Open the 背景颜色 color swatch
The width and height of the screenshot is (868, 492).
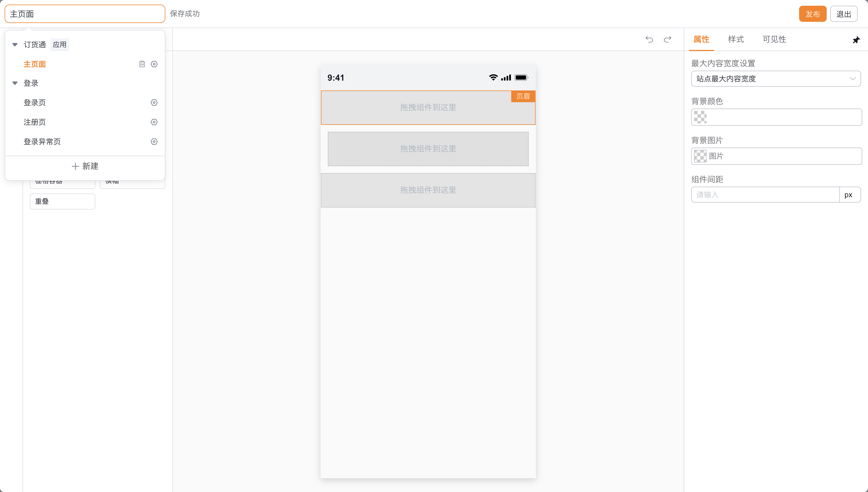[x=700, y=117]
